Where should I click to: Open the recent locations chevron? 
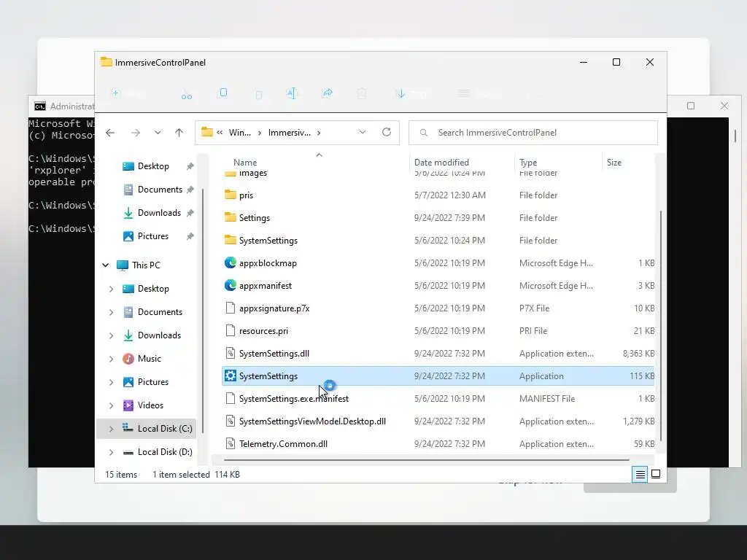(158, 133)
